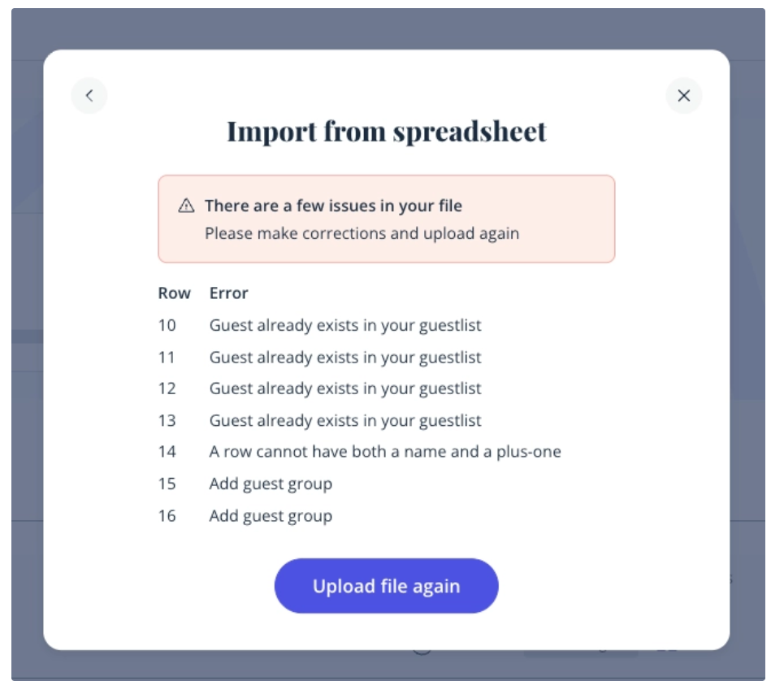The height and width of the screenshot is (690, 784).
Task: Click row number 16 in the list
Action: 167,516
